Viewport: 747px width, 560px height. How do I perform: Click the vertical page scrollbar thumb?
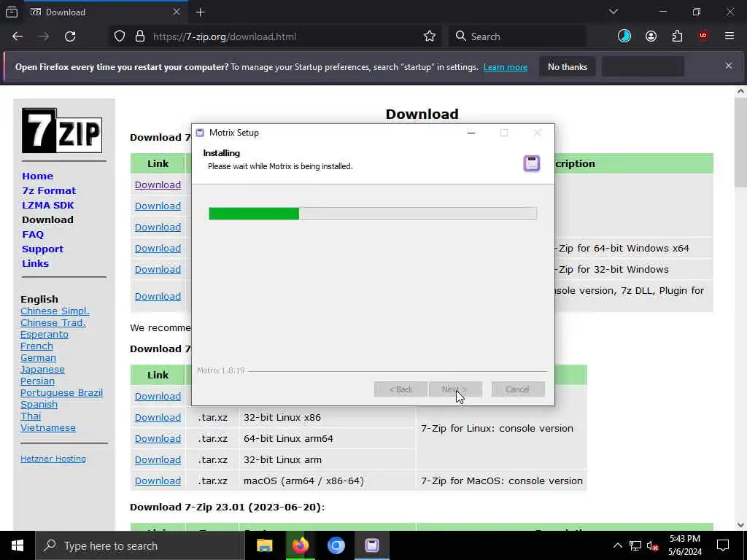click(x=740, y=143)
